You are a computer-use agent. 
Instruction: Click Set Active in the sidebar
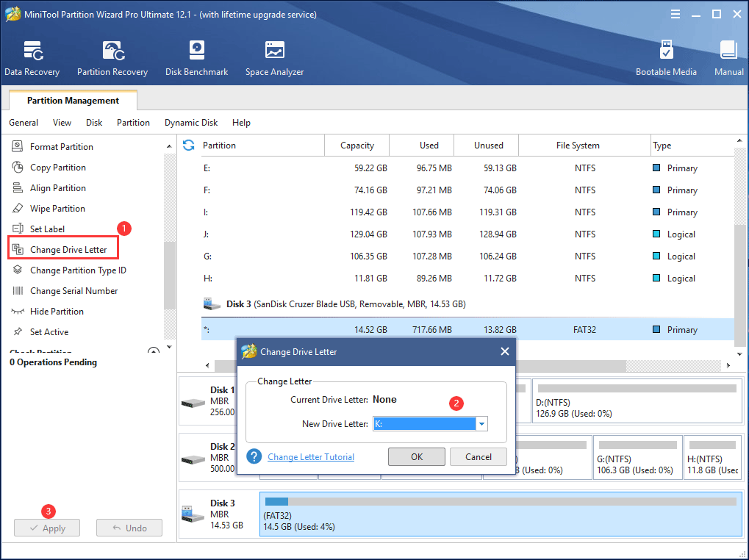click(49, 331)
